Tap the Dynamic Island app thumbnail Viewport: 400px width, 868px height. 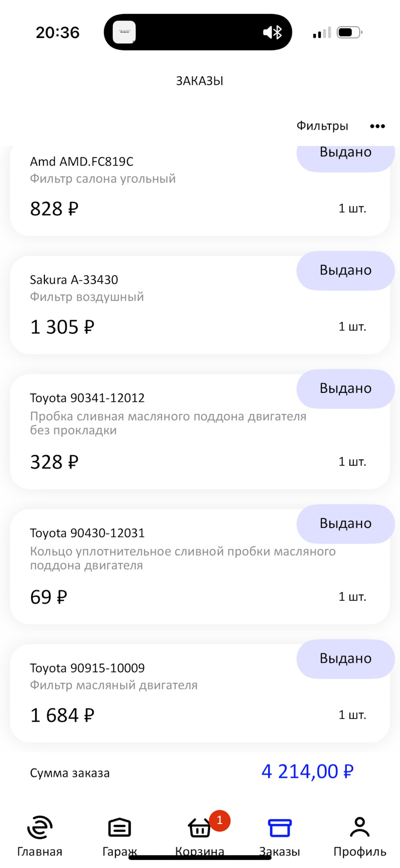coord(124,32)
